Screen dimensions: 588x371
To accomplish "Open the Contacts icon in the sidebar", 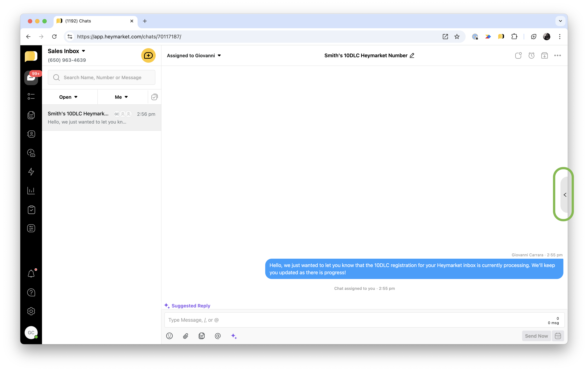I will click(31, 134).
